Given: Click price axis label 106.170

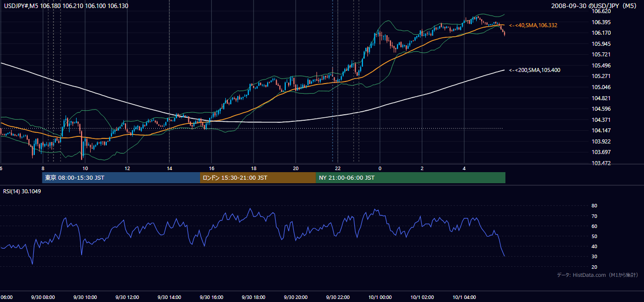Looking at the screenshot, I should [x=602, y=33].
